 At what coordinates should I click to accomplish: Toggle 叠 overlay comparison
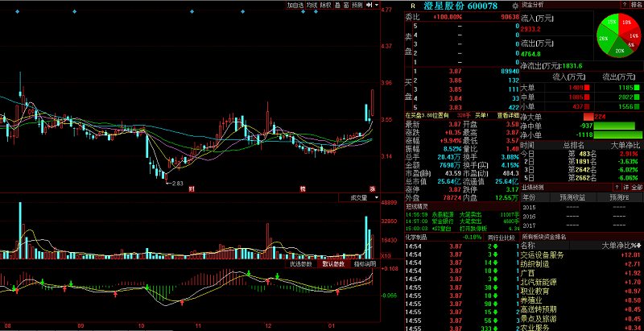[x=336, y=5]
